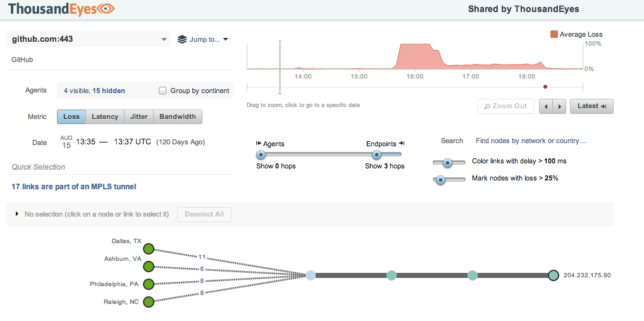644x321 pixels.
Task: Switch metric to Latency
Action: pyautogui.click(x=105, y=116)
